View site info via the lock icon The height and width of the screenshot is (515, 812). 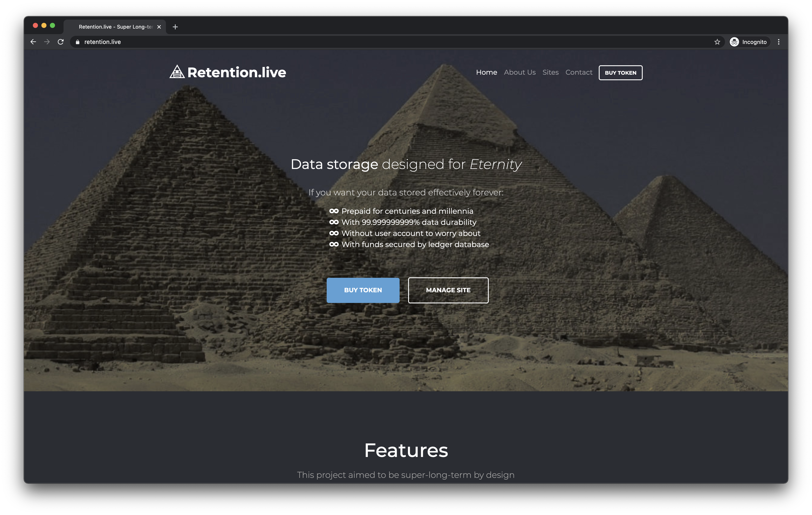click(x=78, y=42)
